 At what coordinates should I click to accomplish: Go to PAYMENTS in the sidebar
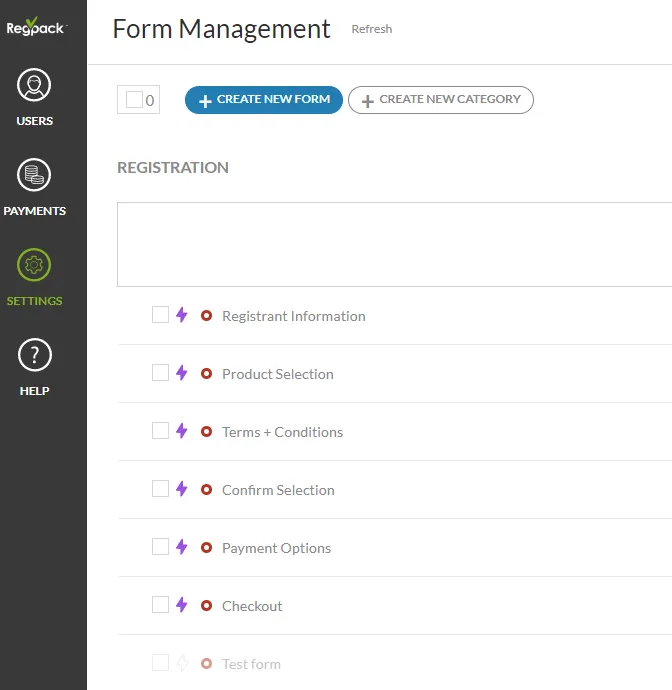pyautogui.click(x=34, y=211)
